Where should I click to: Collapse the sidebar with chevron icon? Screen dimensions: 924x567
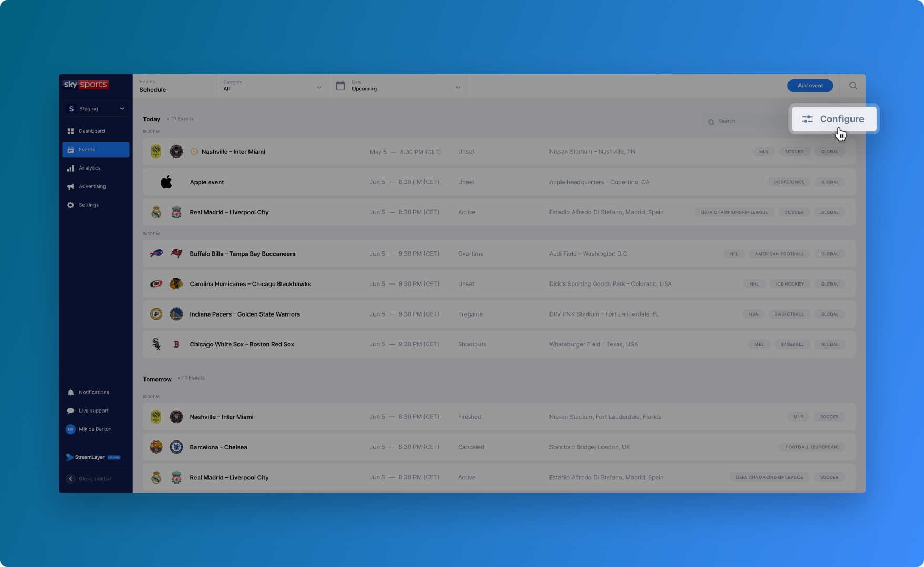point(70,479)
